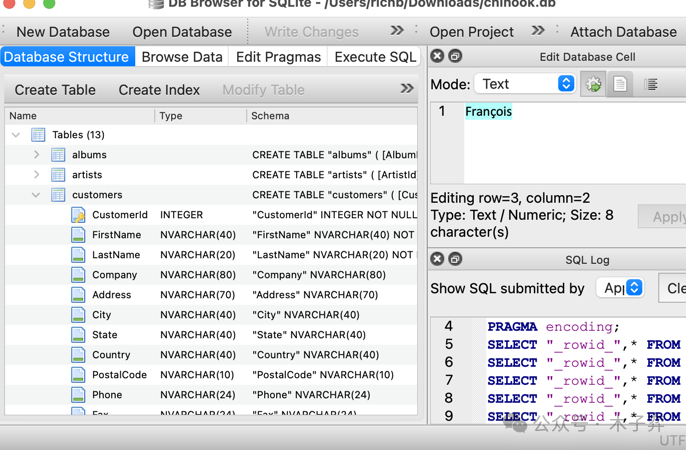Undock the Edit Database Cell panel
This screenshot has width=686, height=450.
pos(455,57)
